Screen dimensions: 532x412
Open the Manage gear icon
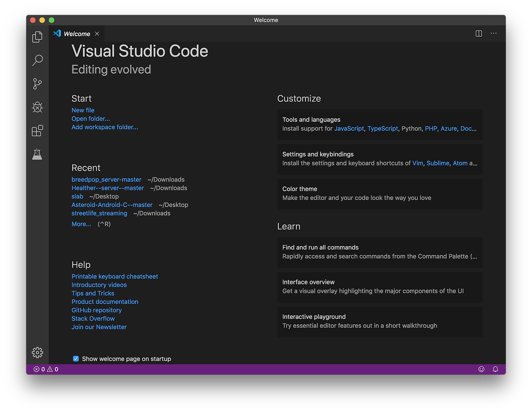[37, 353]
